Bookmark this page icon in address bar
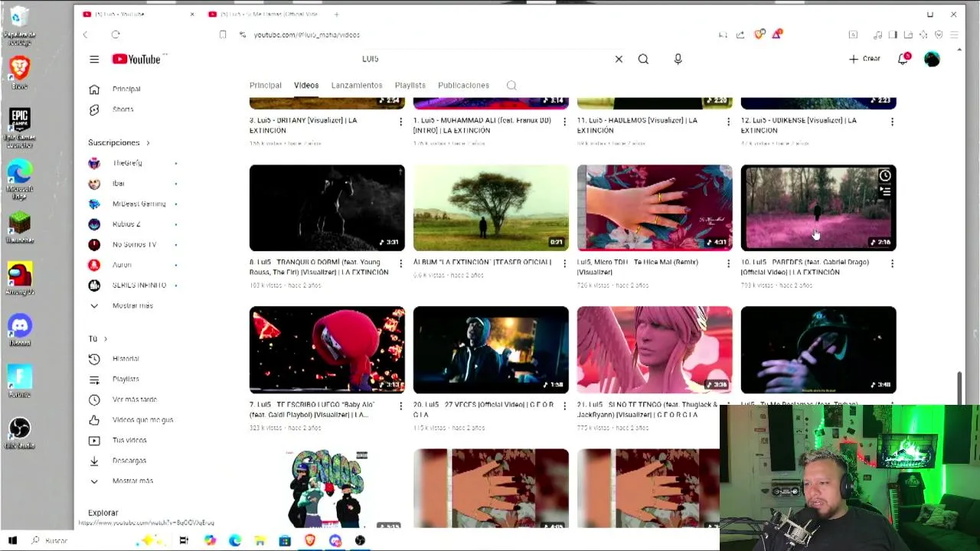 click(x=223, y=34)
